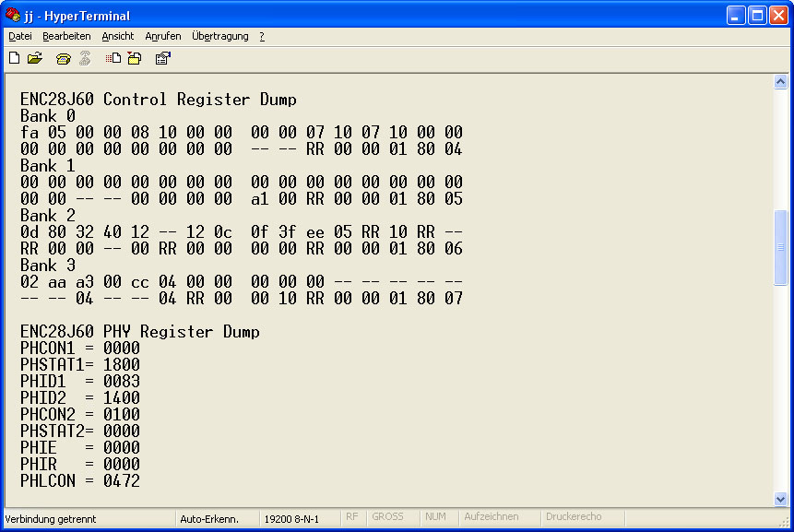
Task: Click the HyperTerminal title bar app icon
Action: point(13,16)
